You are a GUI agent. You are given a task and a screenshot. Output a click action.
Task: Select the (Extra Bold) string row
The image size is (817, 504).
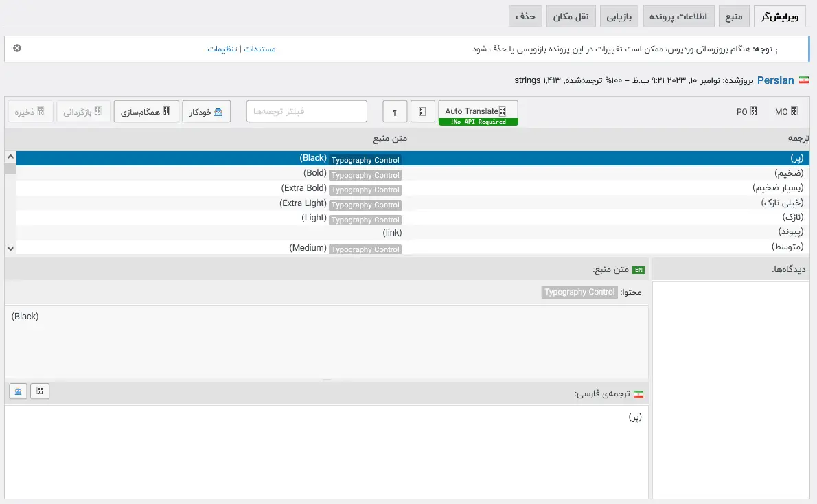click(412, 188)
